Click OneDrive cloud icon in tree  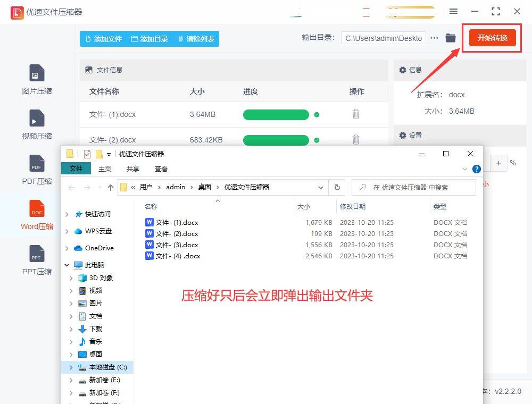[x=78, y=248]
